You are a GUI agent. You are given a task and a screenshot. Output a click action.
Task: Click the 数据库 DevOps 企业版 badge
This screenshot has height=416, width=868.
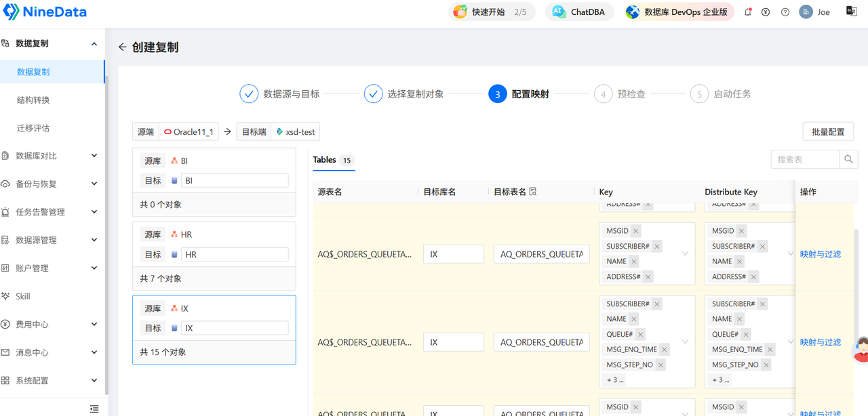[679, 12]
